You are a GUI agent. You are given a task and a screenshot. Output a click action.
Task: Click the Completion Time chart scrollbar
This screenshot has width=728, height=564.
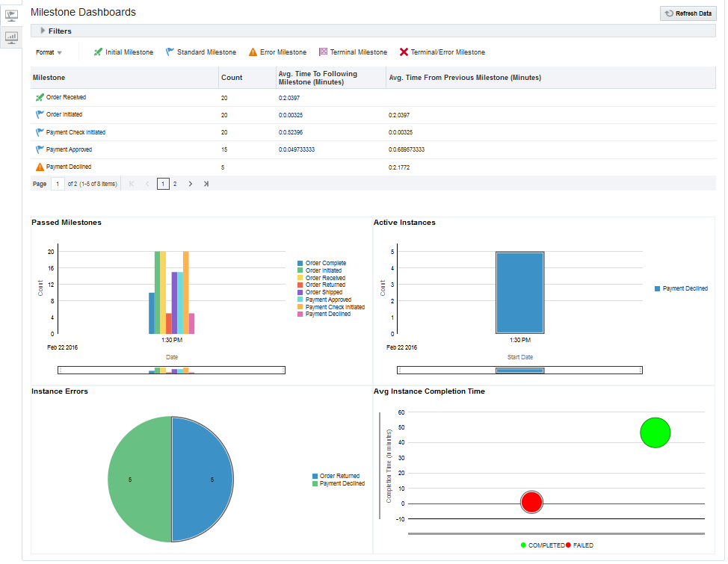tap(556, 534)
